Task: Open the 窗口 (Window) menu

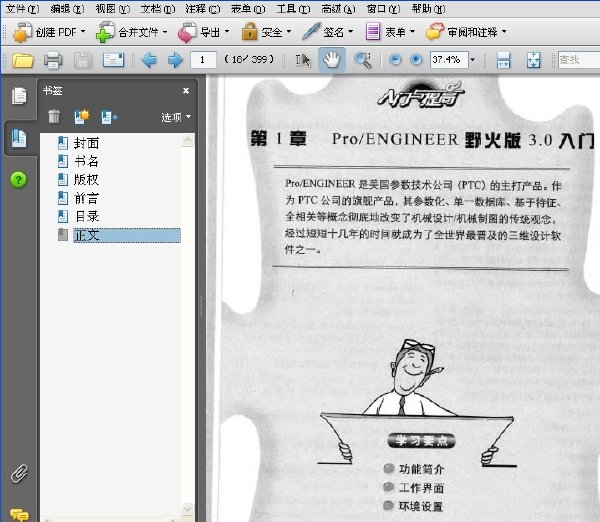Action: click(383, 8)
